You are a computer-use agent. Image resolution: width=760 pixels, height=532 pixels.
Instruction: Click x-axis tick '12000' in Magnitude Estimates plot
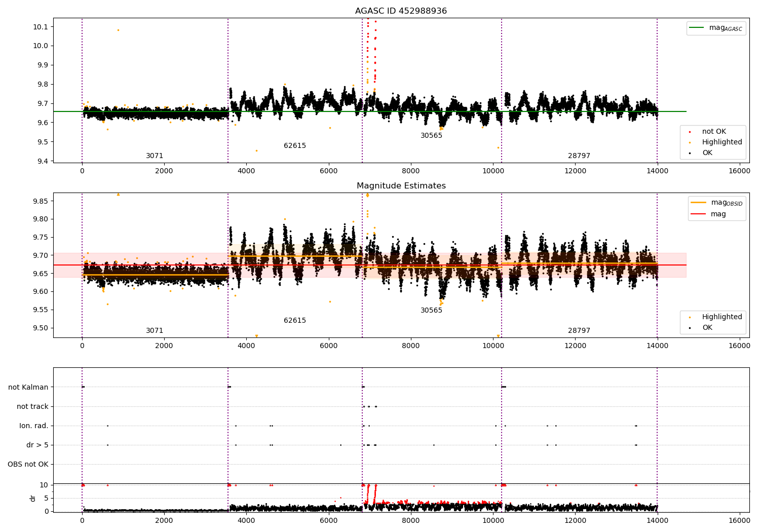coord(575,346)
